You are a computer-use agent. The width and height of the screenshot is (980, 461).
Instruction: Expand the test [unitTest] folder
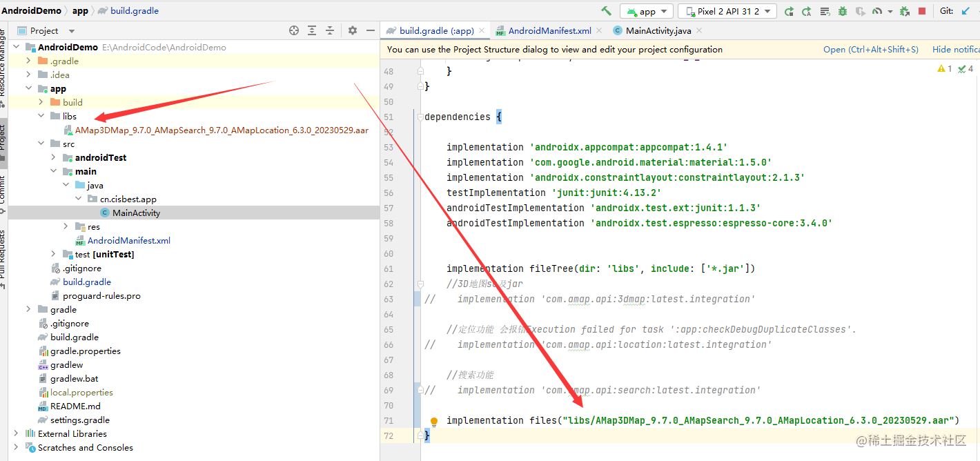[53, 254]
